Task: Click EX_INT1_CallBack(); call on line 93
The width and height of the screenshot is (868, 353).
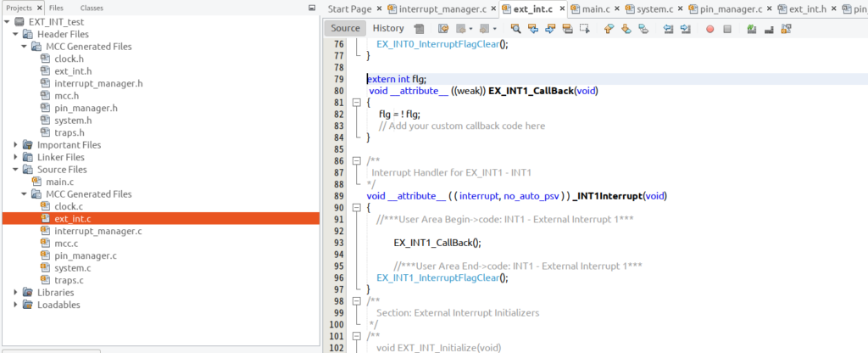Action: [437, 242]
